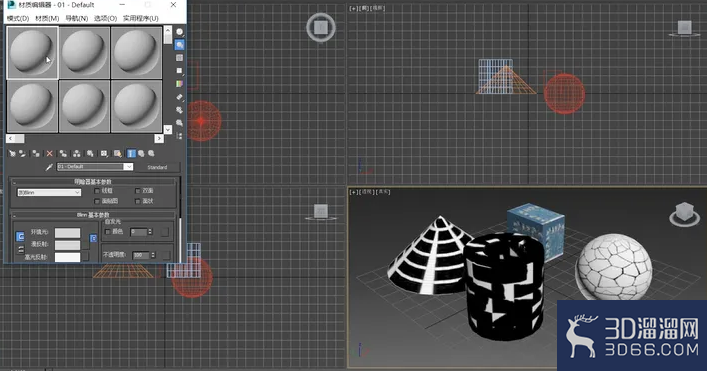Viewport: 707px width, 371px height.
Task: Open 模式(D) menu
Action: coord(18,18)
